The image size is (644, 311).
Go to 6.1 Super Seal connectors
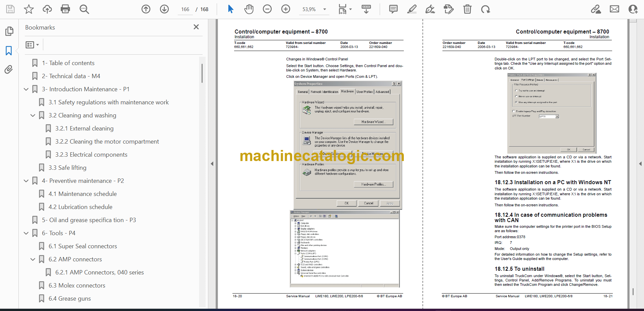[x=83, y=246]
